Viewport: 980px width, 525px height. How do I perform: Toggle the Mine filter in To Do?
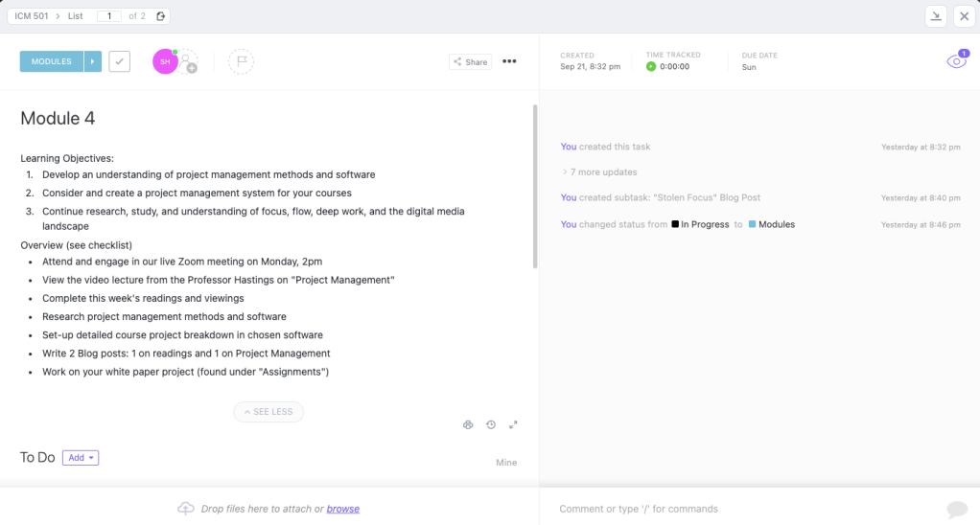(x=505, y=463)
